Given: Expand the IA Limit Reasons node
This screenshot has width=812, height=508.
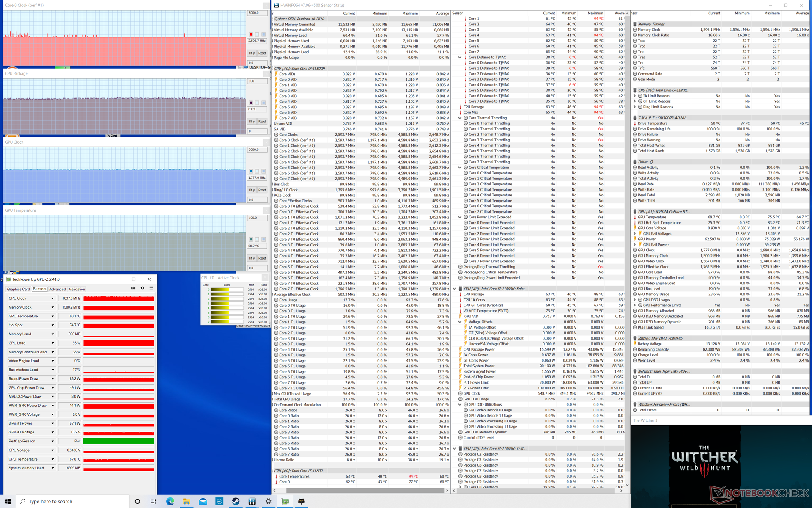Looking at the screenshot, I should [634, 96].
